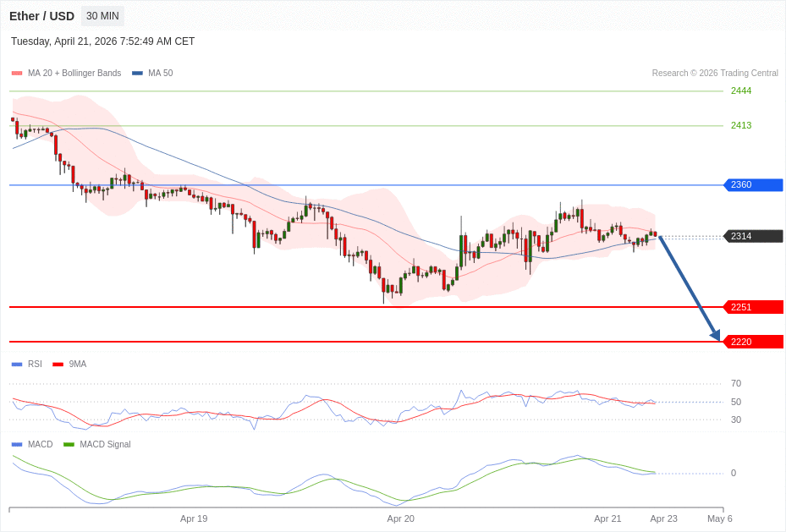Click the green MACD Signal legend marker
The width and height of the screenshot is (786, 532).
(x=69, y=445)
